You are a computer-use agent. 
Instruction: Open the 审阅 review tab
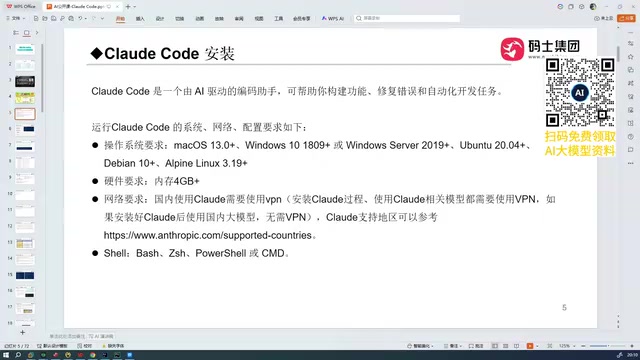239,19
